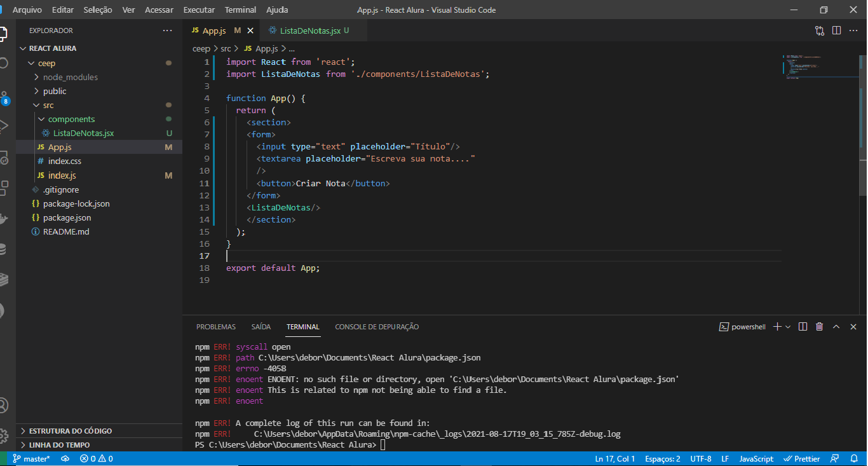This screenshot has width=868, height=466.
Task: Open the Terminal menu
Action: click(x=241, y=10)
